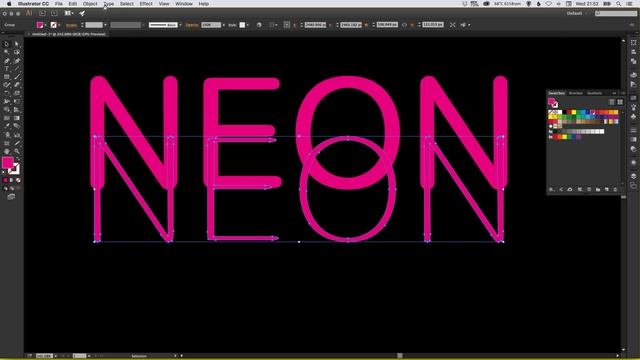
Task: Open the Object menu
Action: coord(90,4)
